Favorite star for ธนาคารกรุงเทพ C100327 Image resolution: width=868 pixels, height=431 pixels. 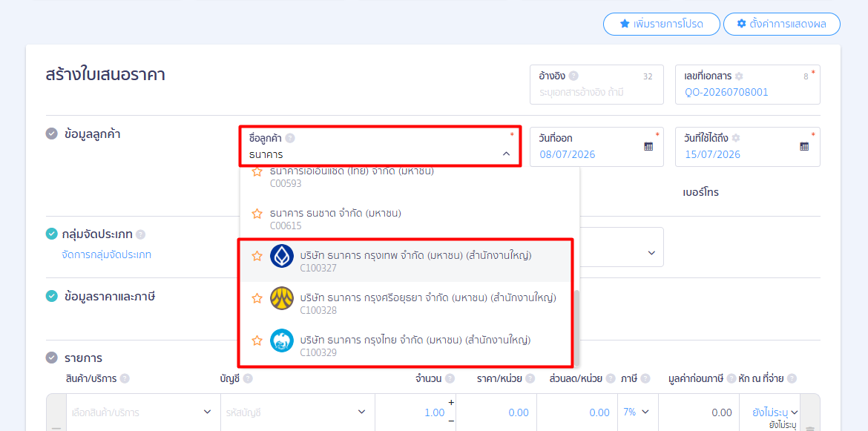pos(257,256)
